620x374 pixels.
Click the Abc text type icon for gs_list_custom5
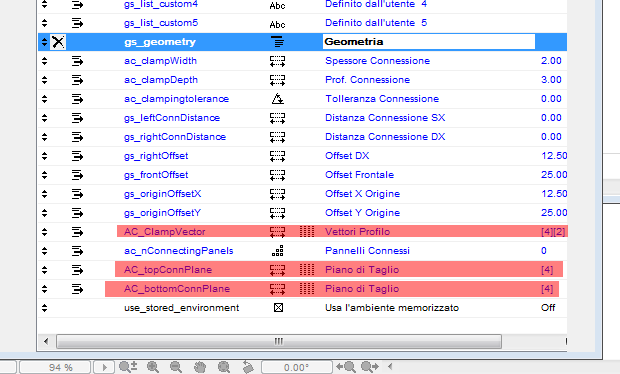tap(278, 25)
